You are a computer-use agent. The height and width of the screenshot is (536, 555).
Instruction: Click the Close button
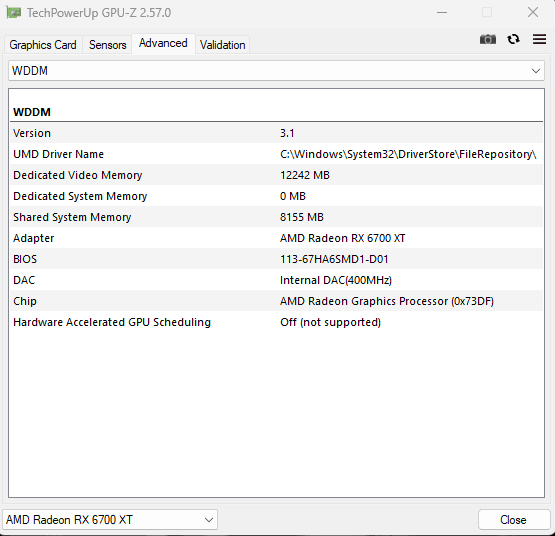[x=513, y=520]
